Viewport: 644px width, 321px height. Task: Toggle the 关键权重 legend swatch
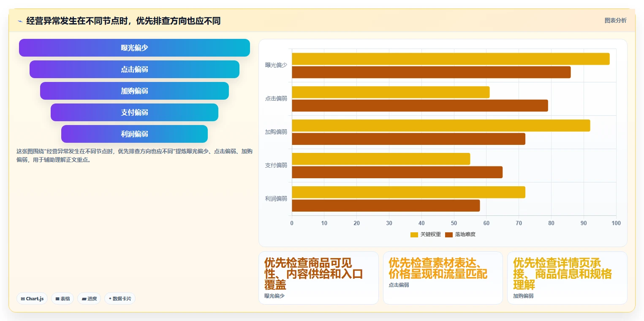(x=414, y=234)
